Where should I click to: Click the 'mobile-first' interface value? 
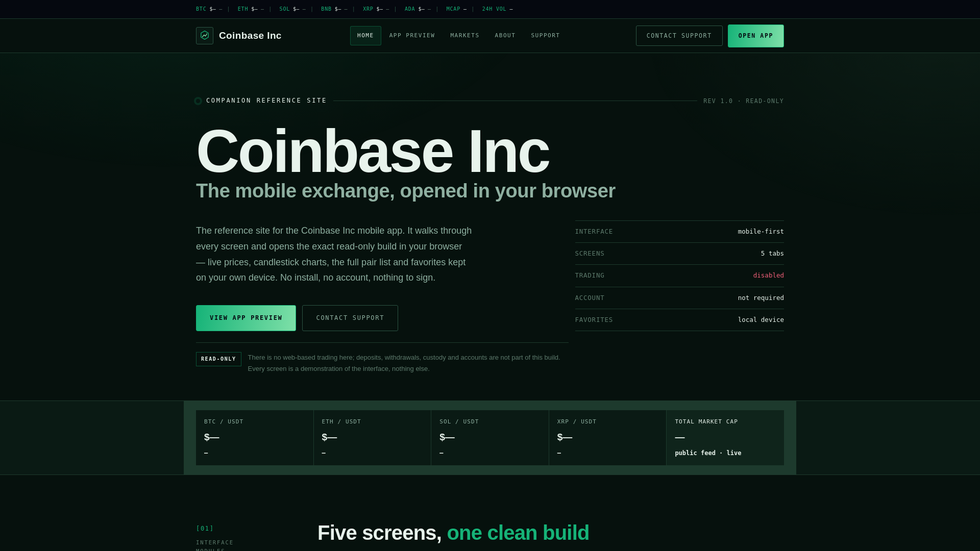pyautogui.click(x=761, y=232)
